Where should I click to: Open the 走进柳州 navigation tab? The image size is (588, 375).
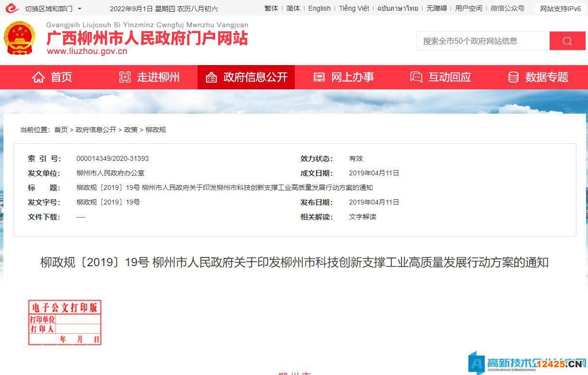pyautogui.click(x=149, y=77)
